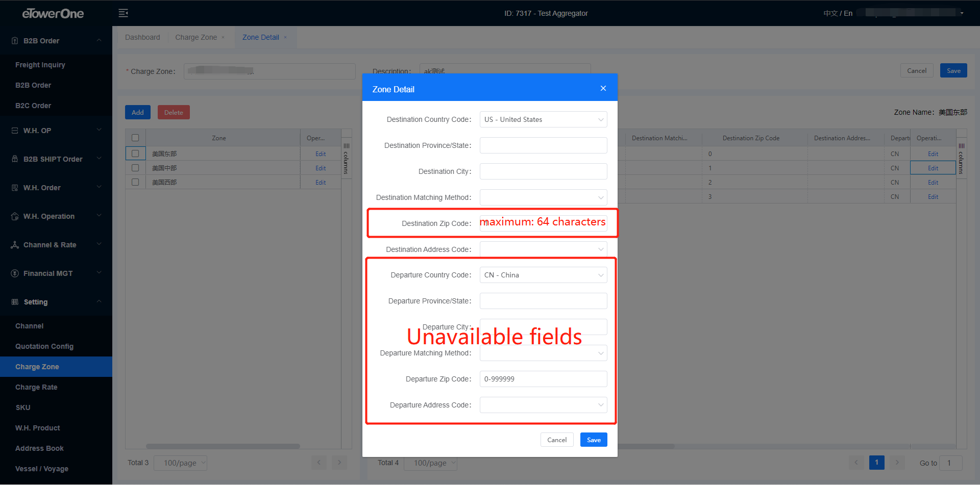Click Cancel in Zone Detail dialog
Screen dimensions: 980x485
click(557, 440)
